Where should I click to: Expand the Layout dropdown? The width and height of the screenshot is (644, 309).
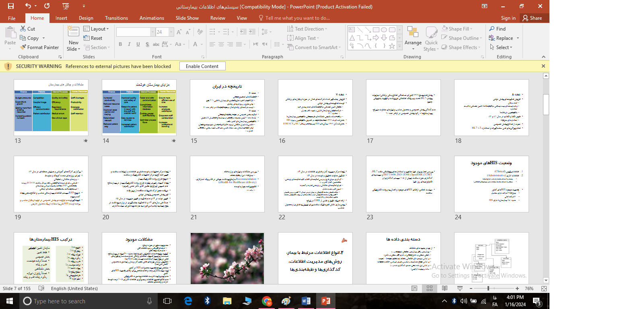pyautogui.click(x=96, y=29)
